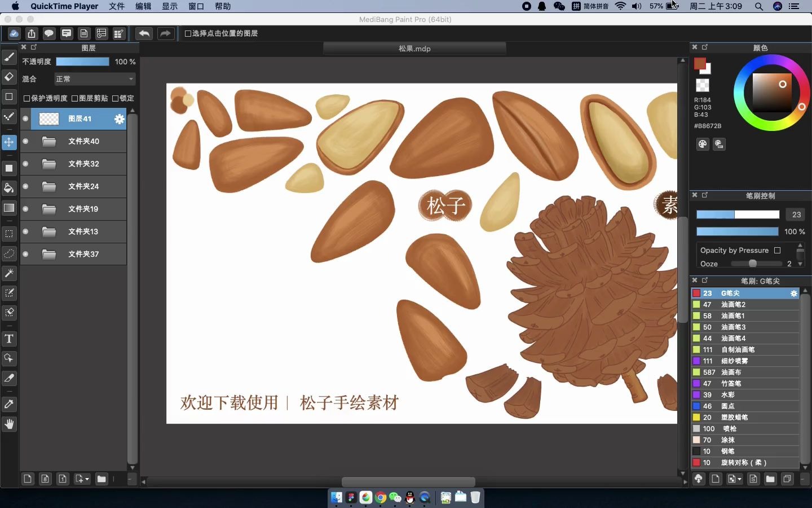Open add-brush dropdown in brush panel
The height and width of the screenshot is (508, 812).
coord(734,479)
